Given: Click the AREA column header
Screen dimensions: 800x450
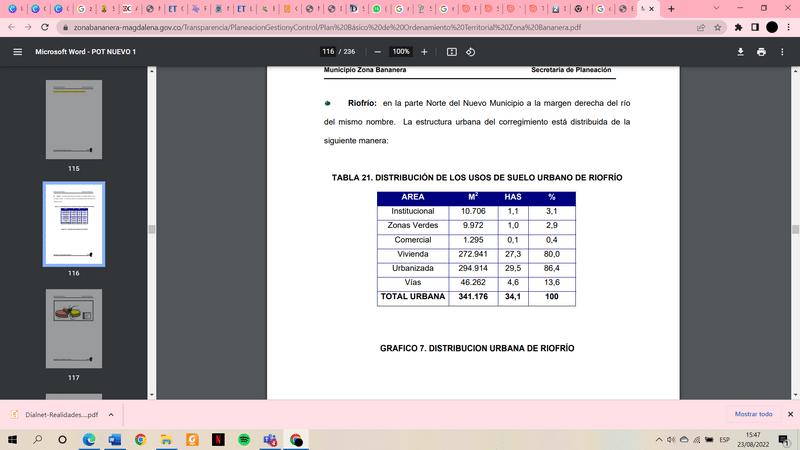Looking at the screenshot, I should (413, 197).
